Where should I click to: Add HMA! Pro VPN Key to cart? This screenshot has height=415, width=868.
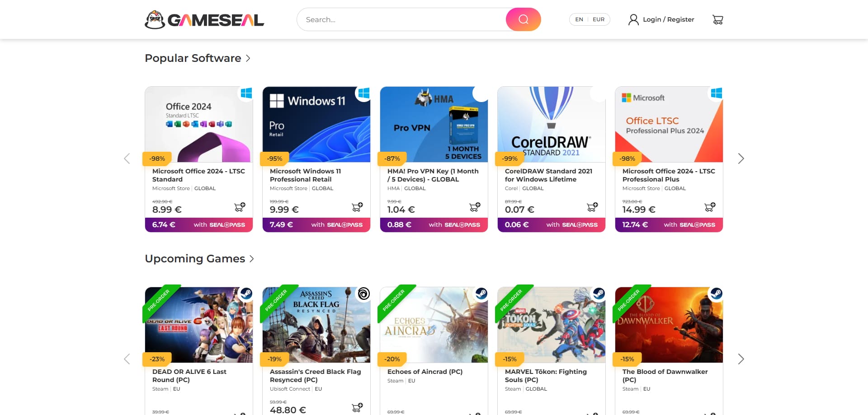click(x=475, y=207)
